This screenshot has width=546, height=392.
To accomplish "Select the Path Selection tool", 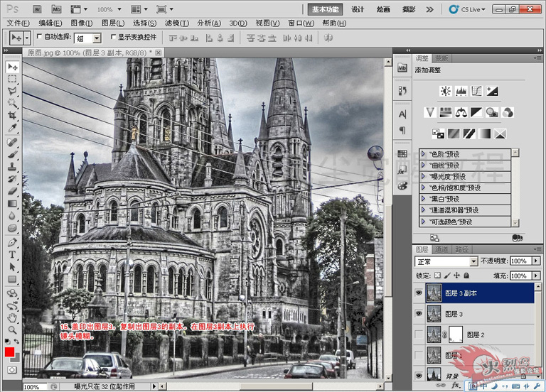I will point(13,267).
